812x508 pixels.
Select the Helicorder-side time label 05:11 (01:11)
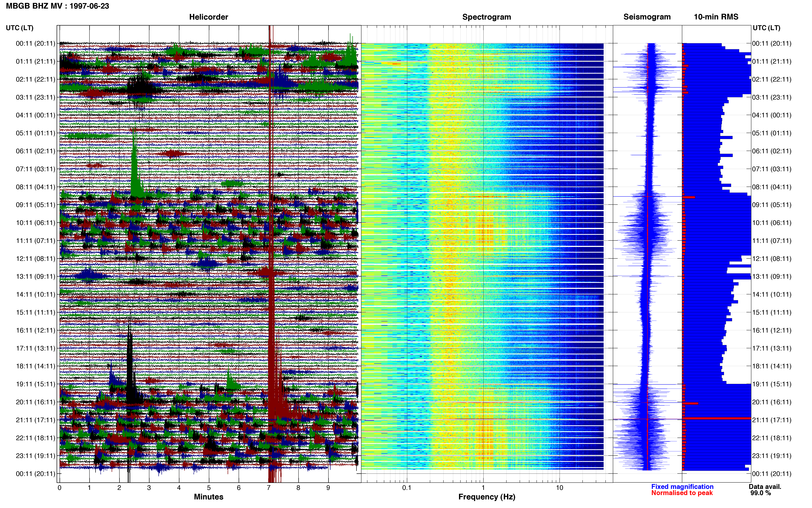(35, 133)
